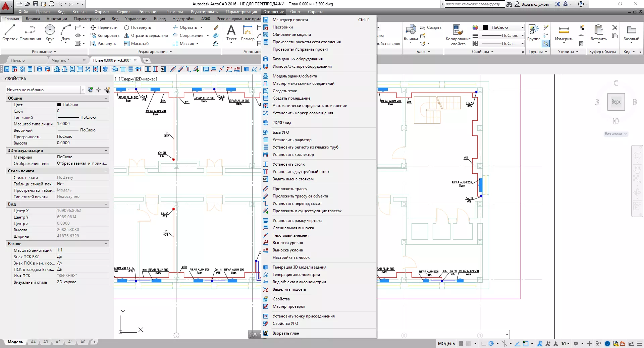This screenshot has height=348, width=644.
Task: Toggle ortho mode in status bar
Action: [x=483, y=343]
